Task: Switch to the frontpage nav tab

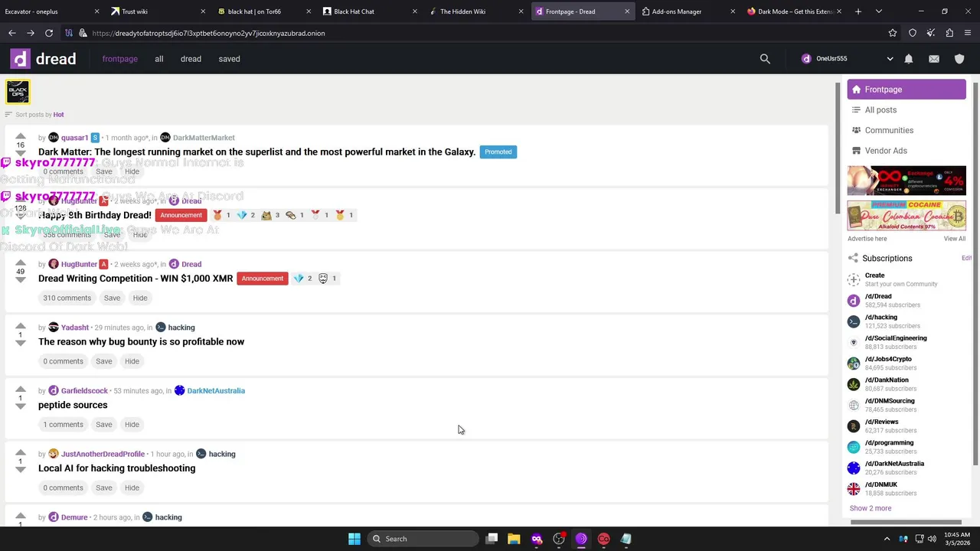Action: pyautogui.click(x=120, y=59)
